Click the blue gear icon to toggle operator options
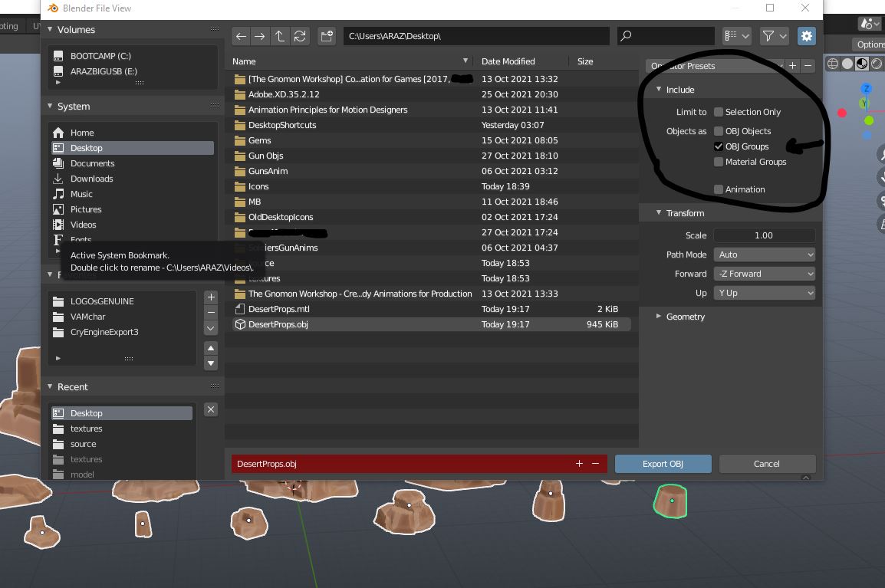This screenshot has height=588, width=885. [x=806, y=36]
